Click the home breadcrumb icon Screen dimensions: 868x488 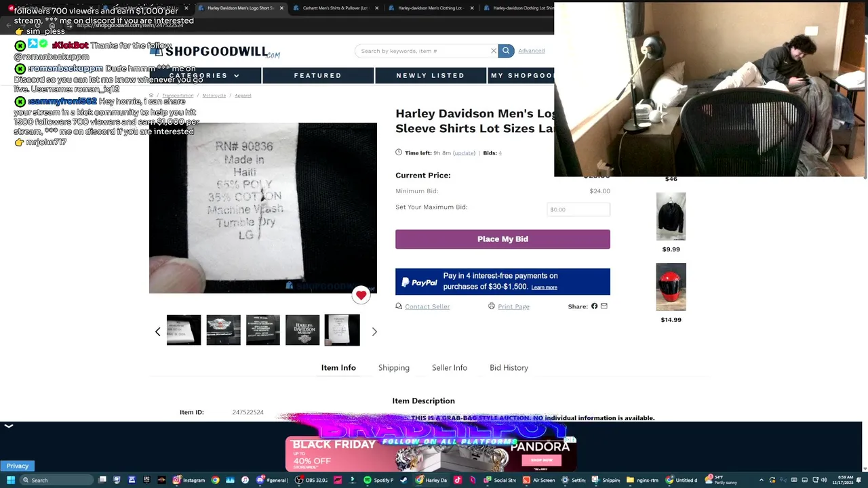point(151,96)
